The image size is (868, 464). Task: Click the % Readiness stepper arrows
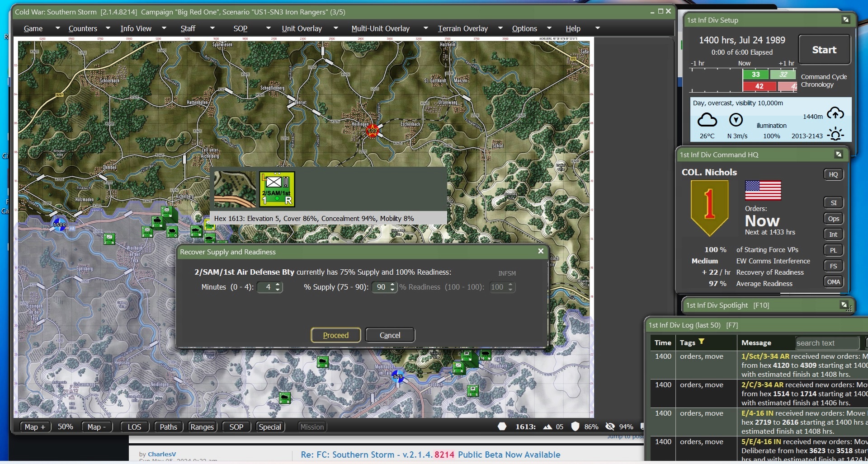(510, 287)
